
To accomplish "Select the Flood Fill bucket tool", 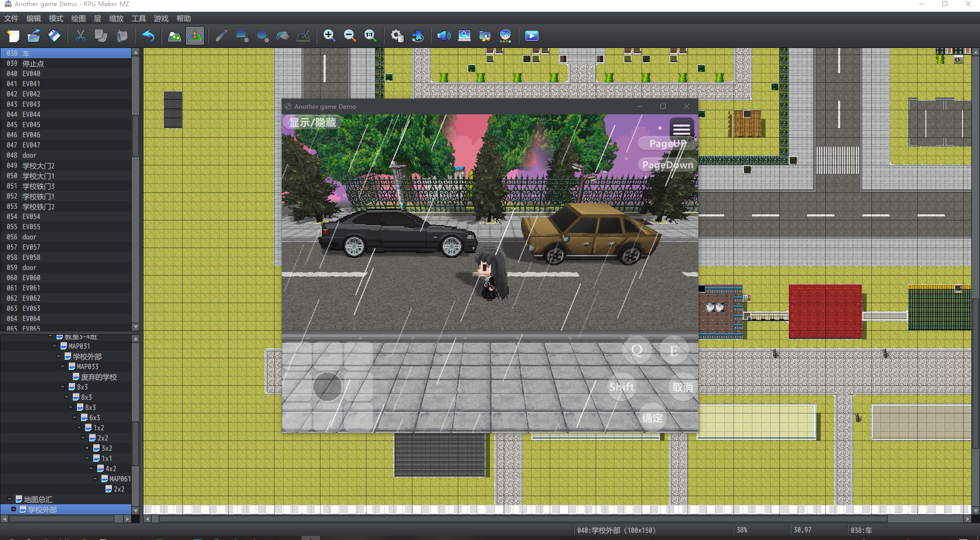I will pyautogui.click(x=282, y=36).
